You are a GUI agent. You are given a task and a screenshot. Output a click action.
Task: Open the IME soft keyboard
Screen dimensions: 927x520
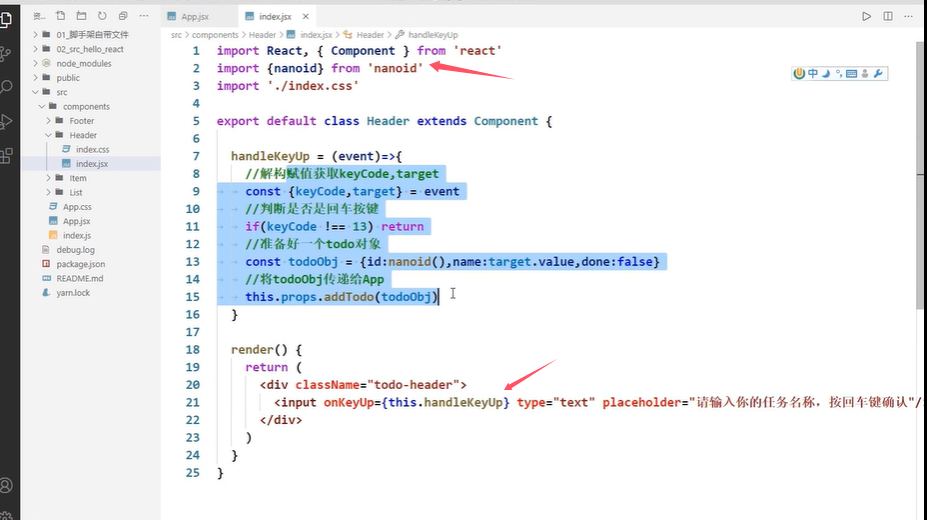(851, 73)
